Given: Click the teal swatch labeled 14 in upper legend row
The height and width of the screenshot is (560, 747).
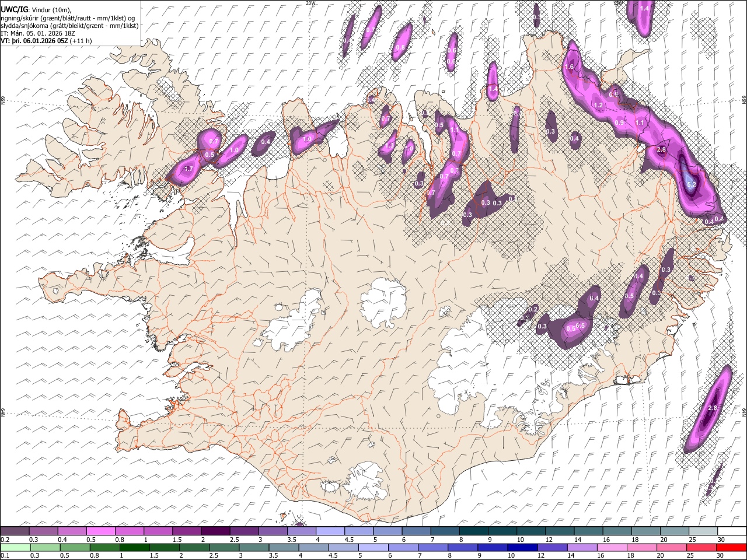Looking at the screenshot, I should tap(588, 531).
